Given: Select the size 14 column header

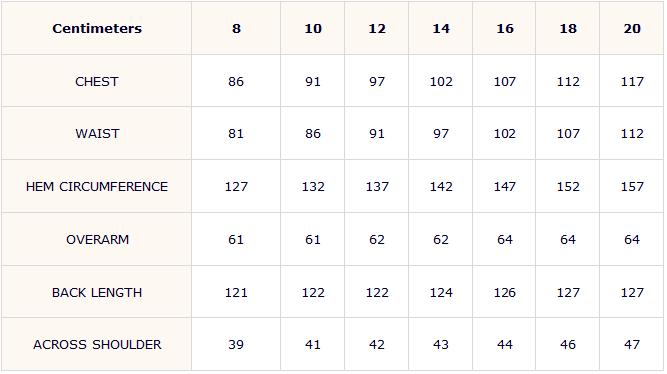Looking at the screenshot, I should 441,29.
